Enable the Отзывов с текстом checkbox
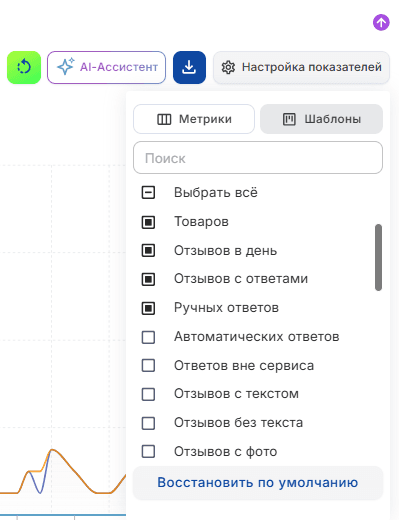Image resolution: width=399 pixels, height=520 pixels. coord(148,394)
